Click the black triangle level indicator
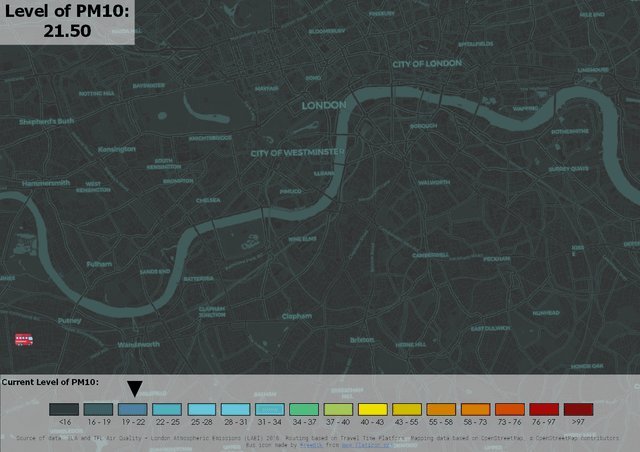 [x=135, y=388]
